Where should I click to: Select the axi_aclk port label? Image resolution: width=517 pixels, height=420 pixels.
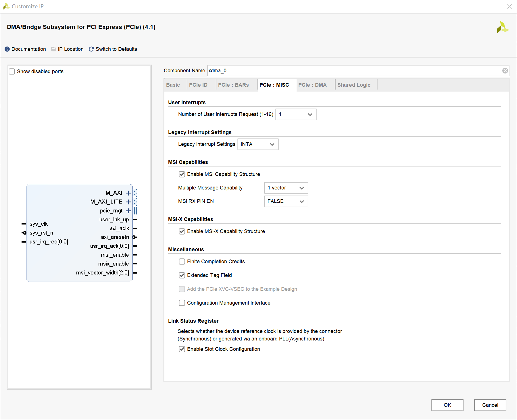tap(119, 229)
